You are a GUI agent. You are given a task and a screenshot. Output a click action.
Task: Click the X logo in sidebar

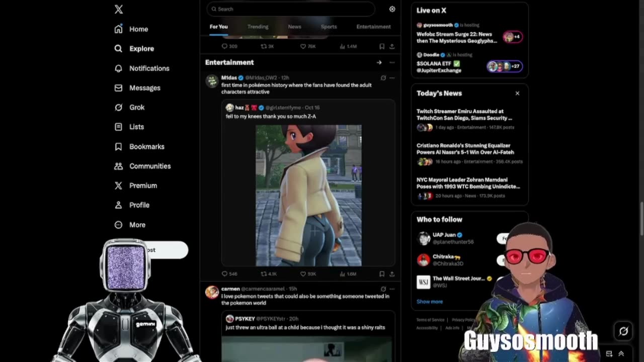118,9
